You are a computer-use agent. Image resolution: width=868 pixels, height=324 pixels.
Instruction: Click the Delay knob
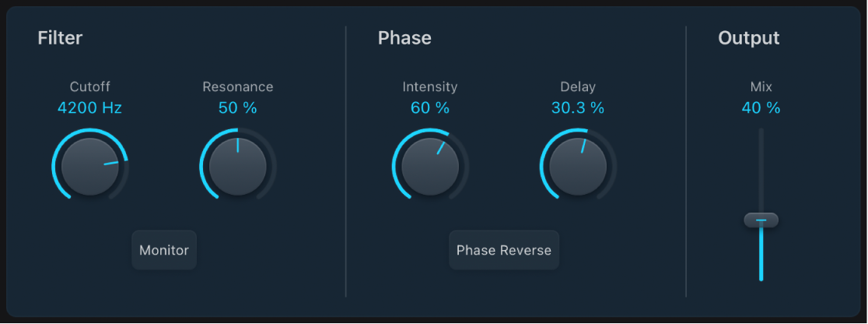click(578, 166)
